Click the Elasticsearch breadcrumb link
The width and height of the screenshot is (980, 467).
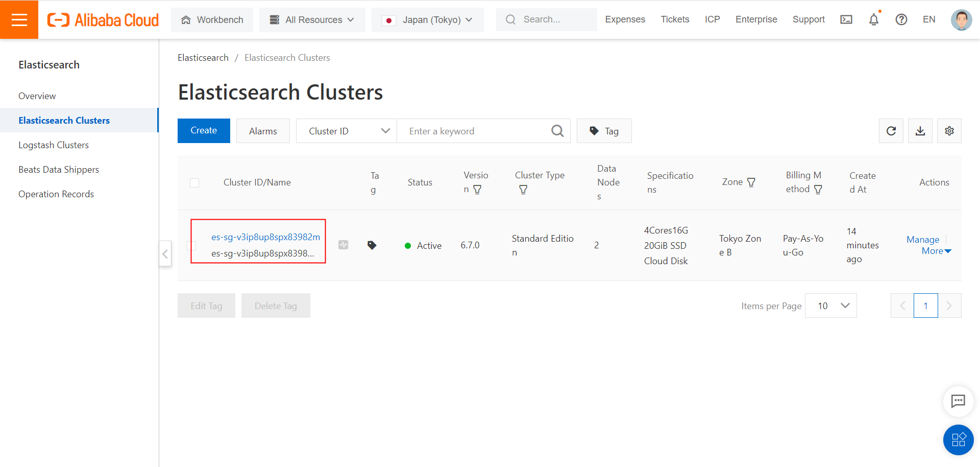pos(203,58)
